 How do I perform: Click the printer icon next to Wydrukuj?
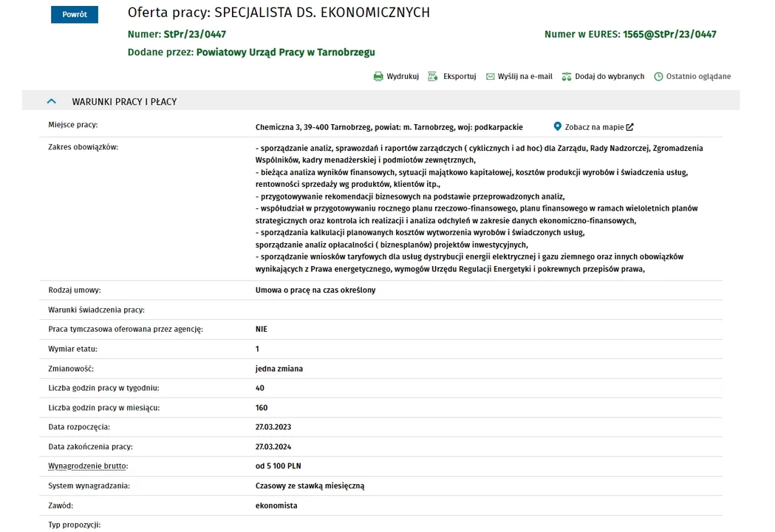378,76
